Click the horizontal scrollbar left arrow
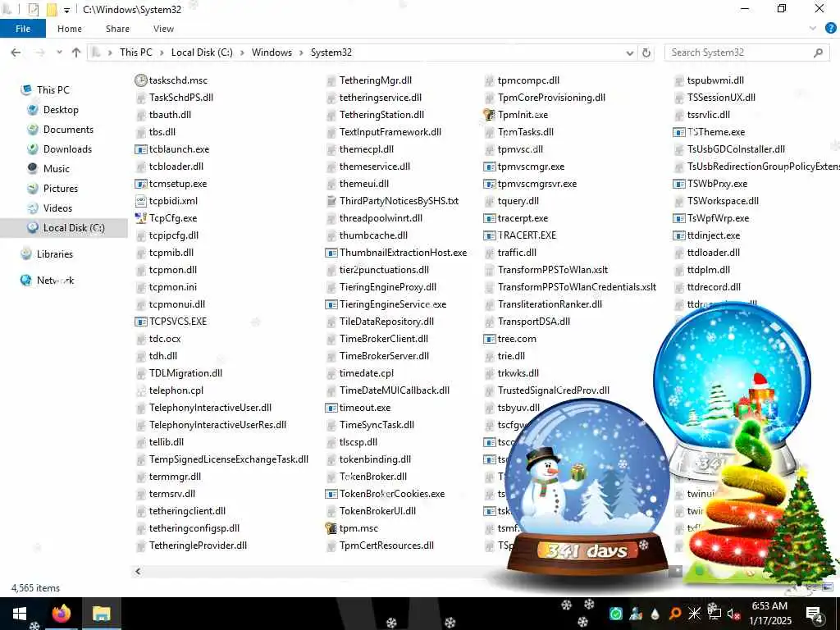 coord(138,572)
